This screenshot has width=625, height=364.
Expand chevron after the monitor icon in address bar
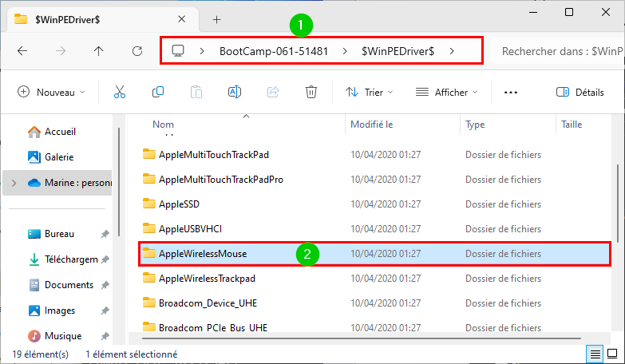pyautogui.click(x=202, y=51)
